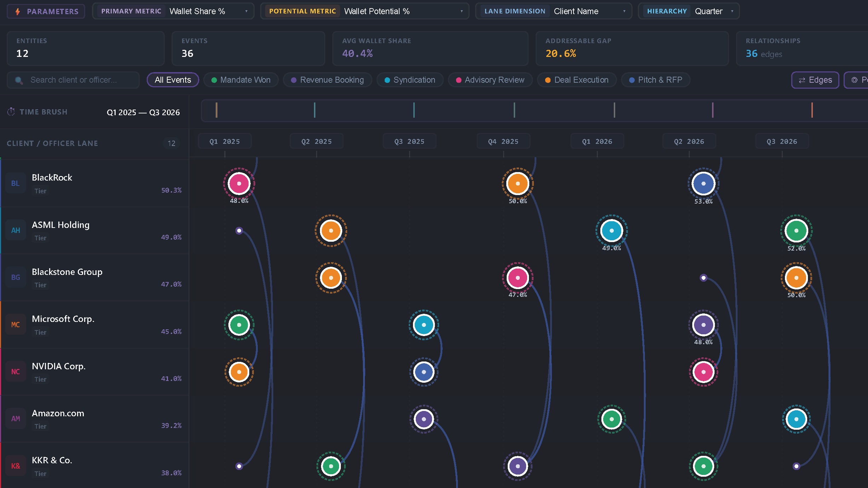This screenshot has width=868, height=488.
Task: Select the pink BlackRock Q1 2025 event node
Action: tap(239, 183)
